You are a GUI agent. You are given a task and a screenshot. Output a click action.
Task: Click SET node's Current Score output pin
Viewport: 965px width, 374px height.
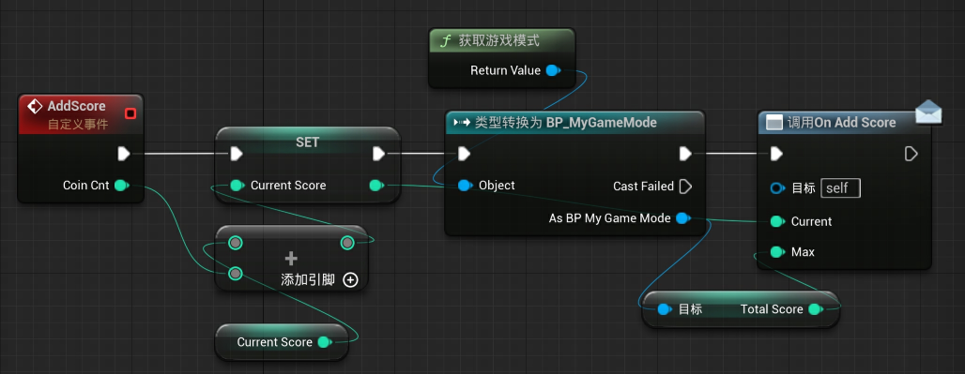tap(376, 185)
